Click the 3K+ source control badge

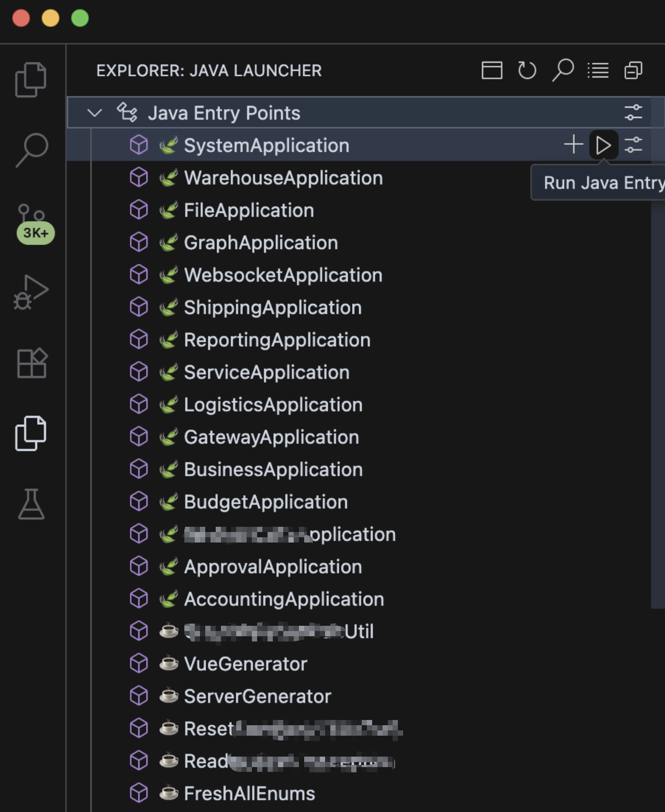click(36, 233)
